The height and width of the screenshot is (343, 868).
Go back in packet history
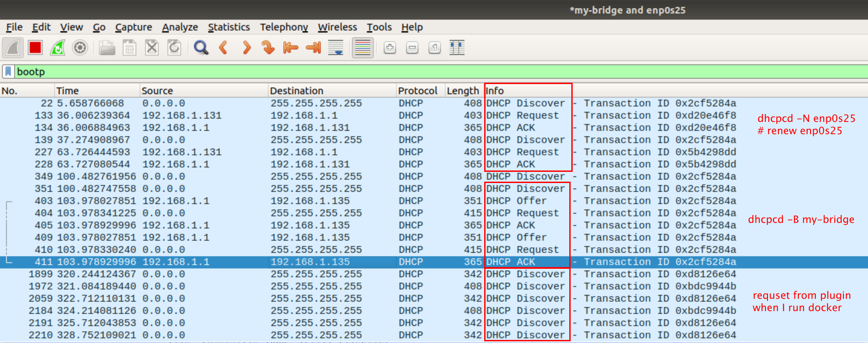pyautogui.click(x=223, y=48)
